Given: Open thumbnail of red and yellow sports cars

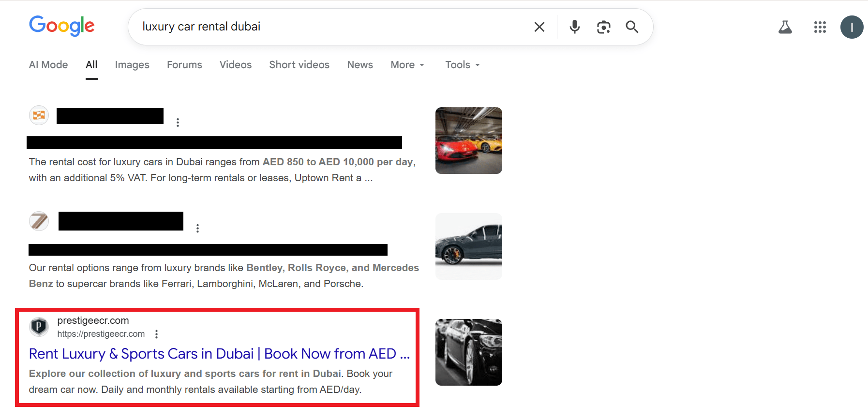Looking at the screenshot, I should 469,141.
